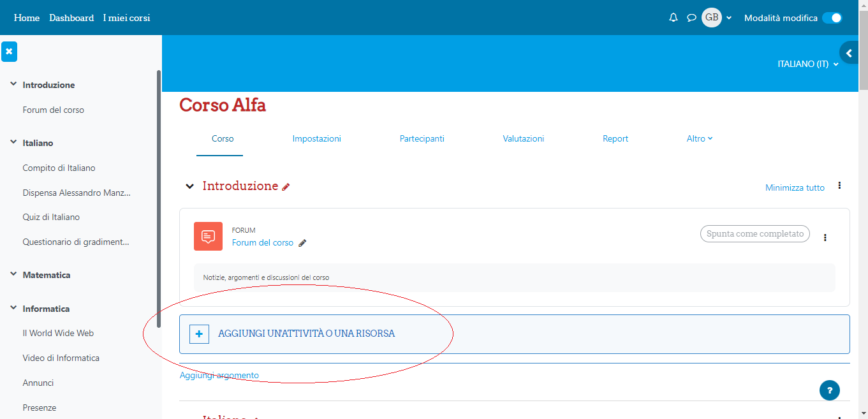Open I miei corsi navigation item
The height and width of the screenshot is (419, 868).
click(126, 18)
